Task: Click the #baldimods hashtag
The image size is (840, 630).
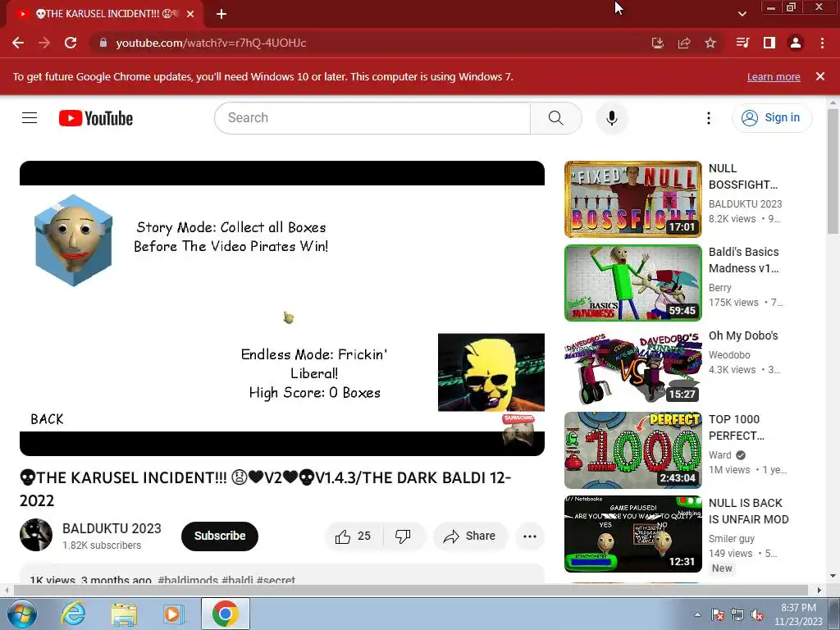Action: click(x=188, y=580)
